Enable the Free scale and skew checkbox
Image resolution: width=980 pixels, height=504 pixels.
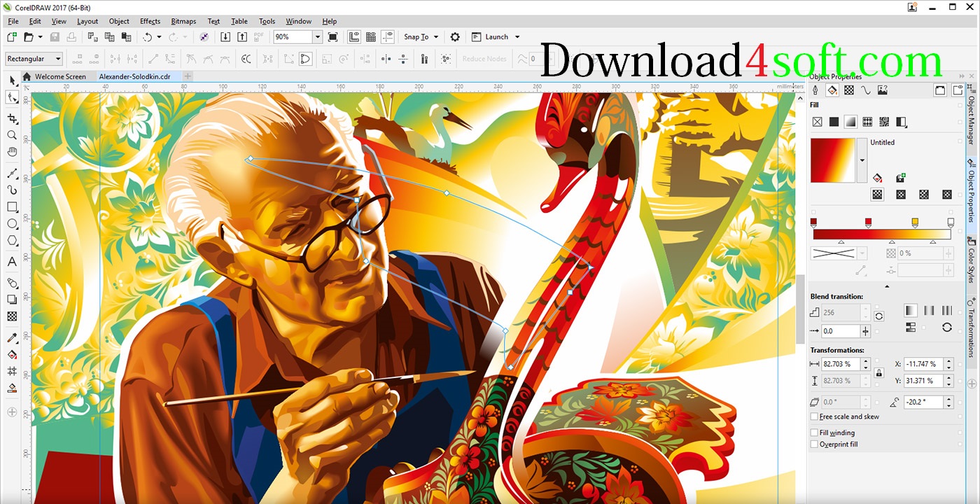click(x=814, y=417)
